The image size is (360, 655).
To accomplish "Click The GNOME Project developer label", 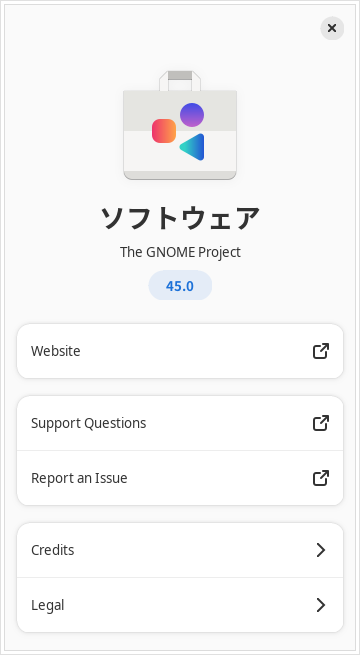I will pyautogui.click(x=180, y=252).
